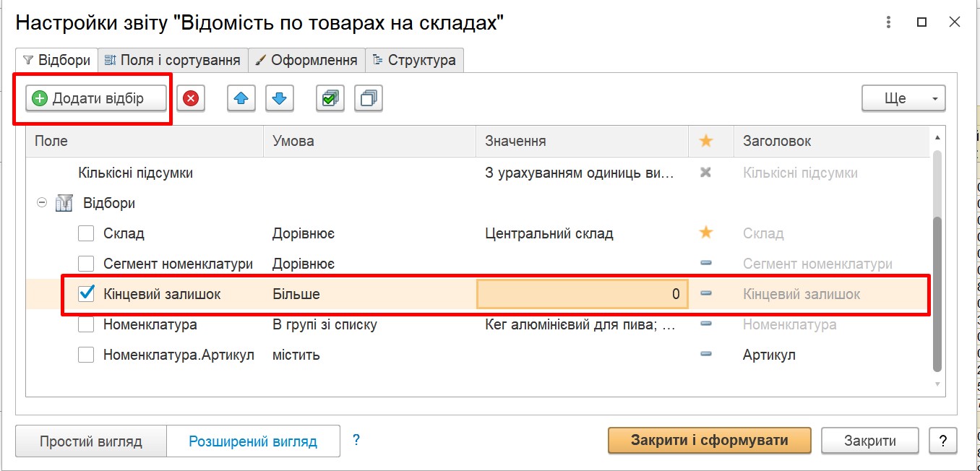
Task: Click В групі зі списку condition
Action: click(324, 324)
